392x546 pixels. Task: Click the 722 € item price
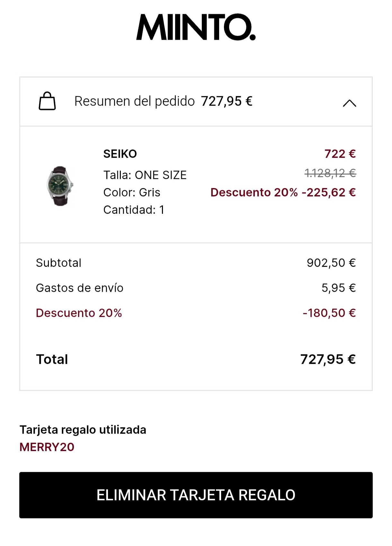340,154
